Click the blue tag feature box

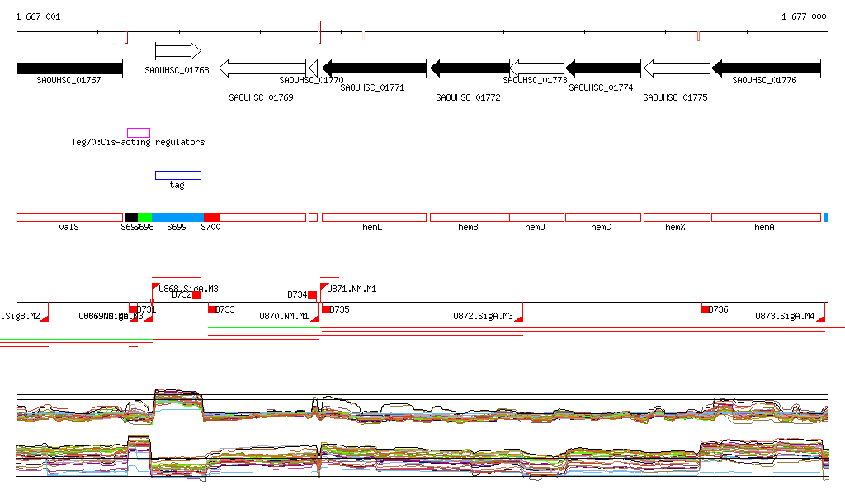click(178, 175)
